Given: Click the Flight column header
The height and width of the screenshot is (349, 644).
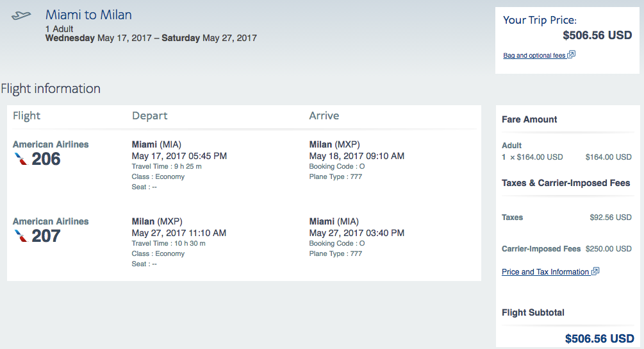Looking at the screenshot, I should click(x=27, y=116).
